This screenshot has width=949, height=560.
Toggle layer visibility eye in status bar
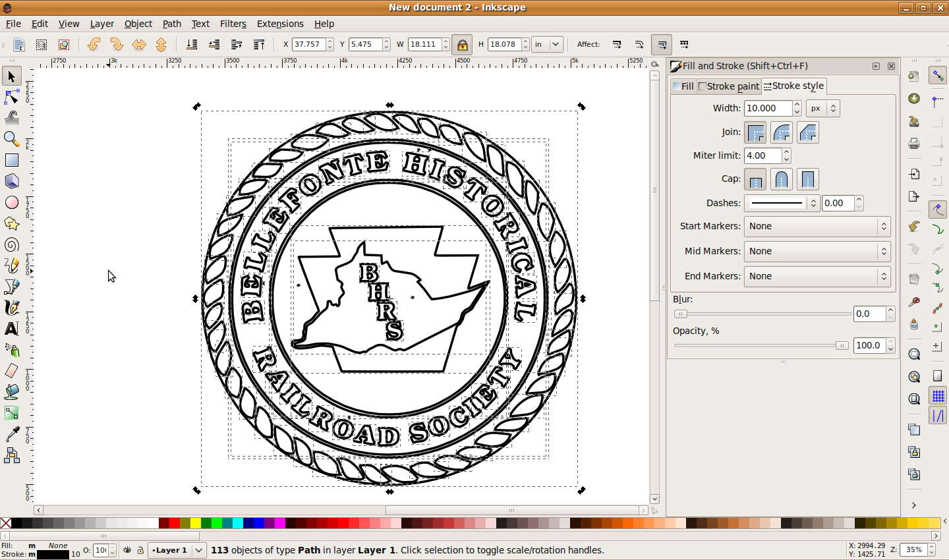127,550
